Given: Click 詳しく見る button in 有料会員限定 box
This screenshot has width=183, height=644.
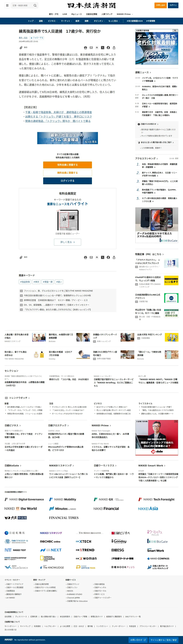Looking at the screenshot, I should point(67,242).
